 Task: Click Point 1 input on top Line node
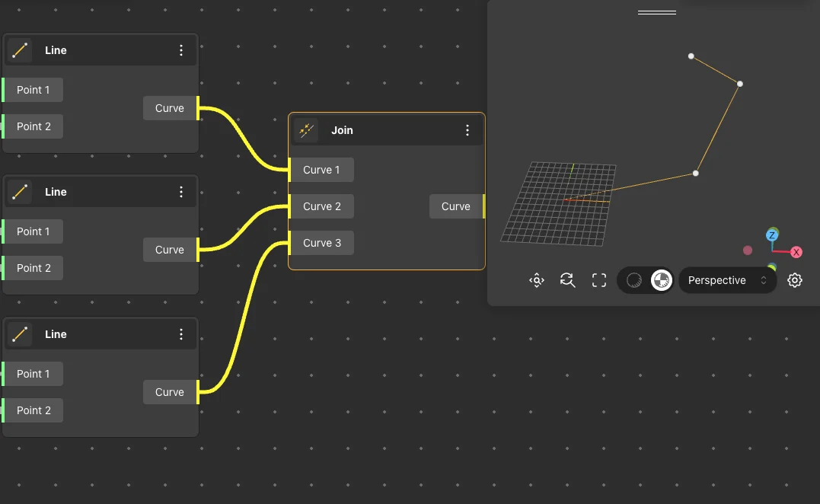[33, 90]
